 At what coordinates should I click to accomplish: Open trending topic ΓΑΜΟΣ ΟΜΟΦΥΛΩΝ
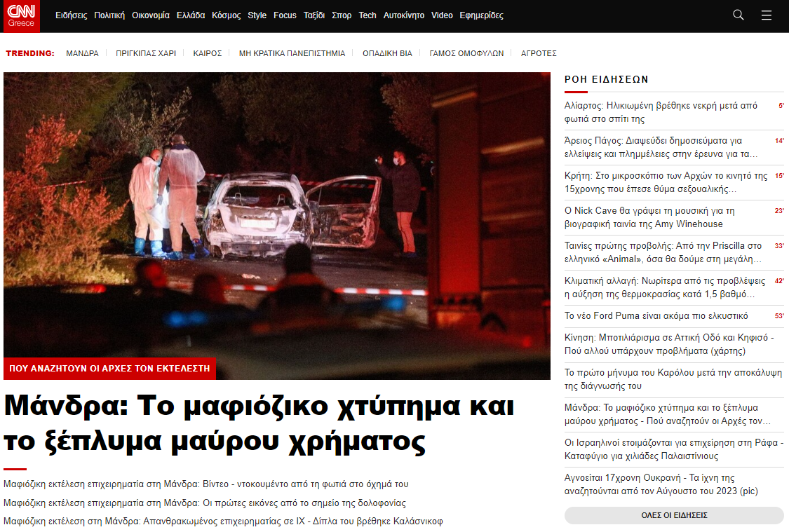pyautogui.click(x=466, y=53)
